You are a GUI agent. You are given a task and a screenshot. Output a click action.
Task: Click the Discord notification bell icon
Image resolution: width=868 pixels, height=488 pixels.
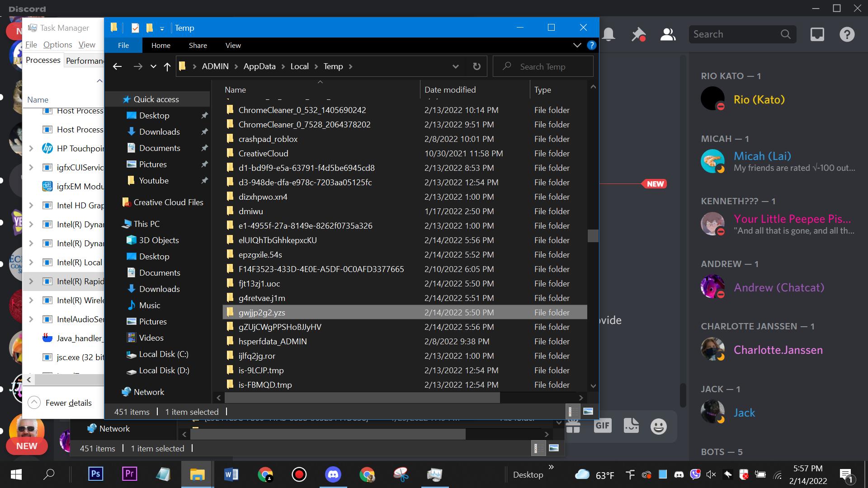coord(609,34)
